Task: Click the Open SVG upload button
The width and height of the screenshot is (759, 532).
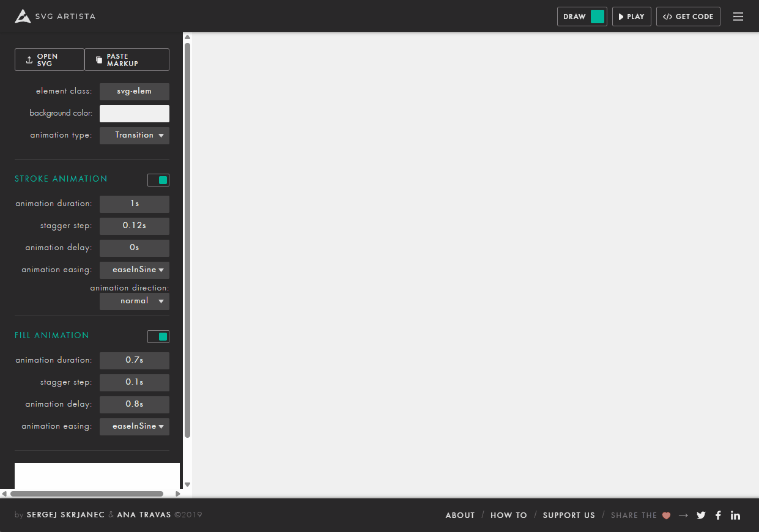Action: 49,60
